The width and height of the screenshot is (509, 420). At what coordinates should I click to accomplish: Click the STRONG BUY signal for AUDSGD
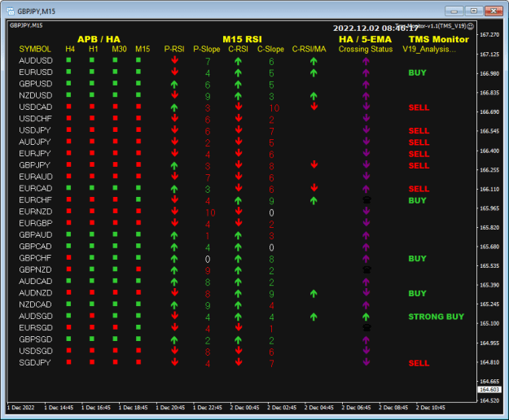pyautogui.click(x=436, y=317)
